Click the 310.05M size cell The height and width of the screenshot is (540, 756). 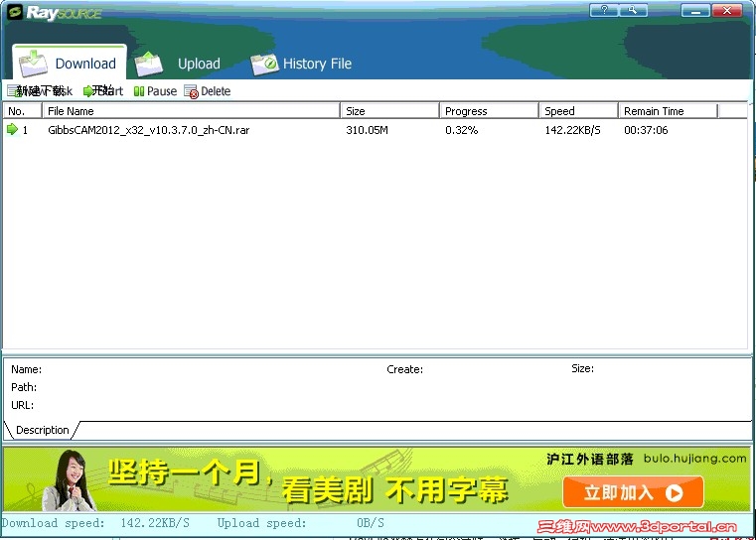tap(367, 130)
